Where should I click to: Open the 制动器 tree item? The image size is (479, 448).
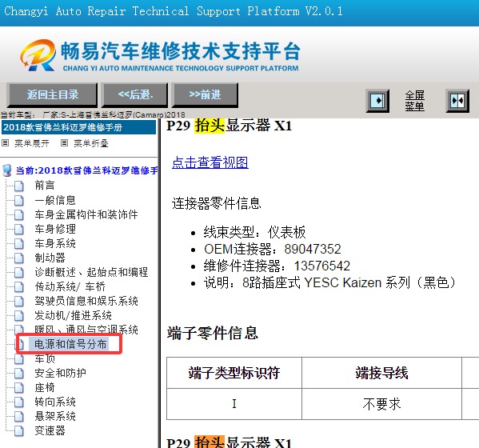(x=50, y=258)
